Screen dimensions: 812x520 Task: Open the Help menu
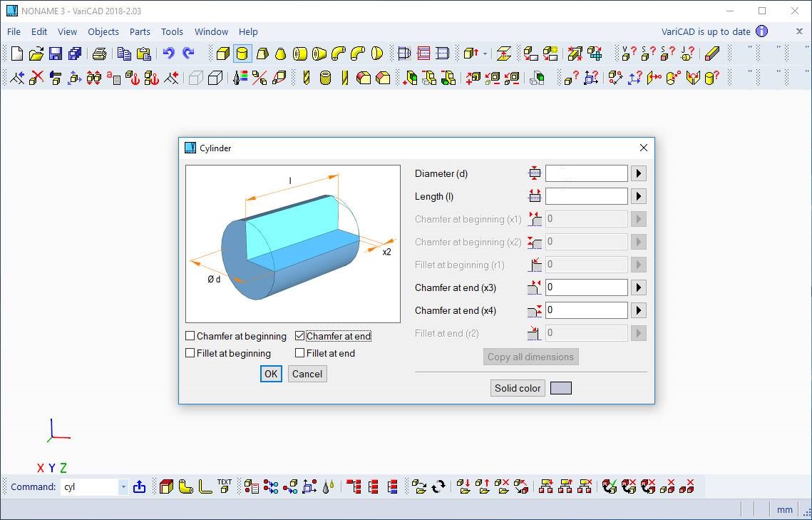pos(248,31)
